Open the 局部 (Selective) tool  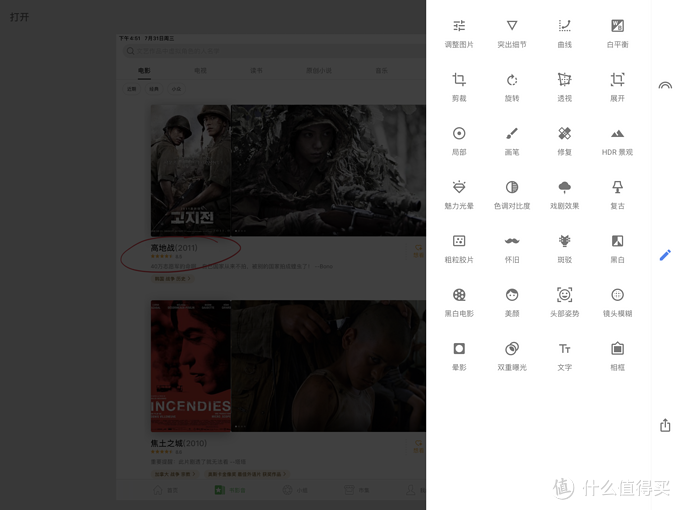459,141
